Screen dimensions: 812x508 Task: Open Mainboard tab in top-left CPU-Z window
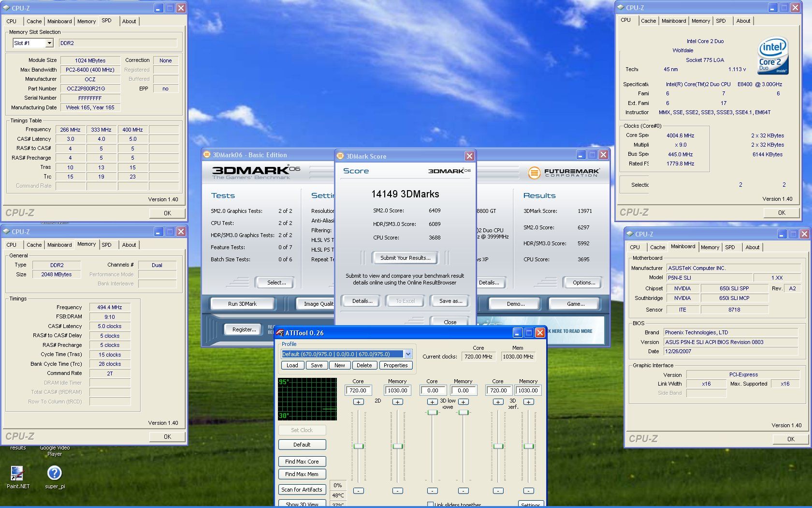tap(59, 21)
